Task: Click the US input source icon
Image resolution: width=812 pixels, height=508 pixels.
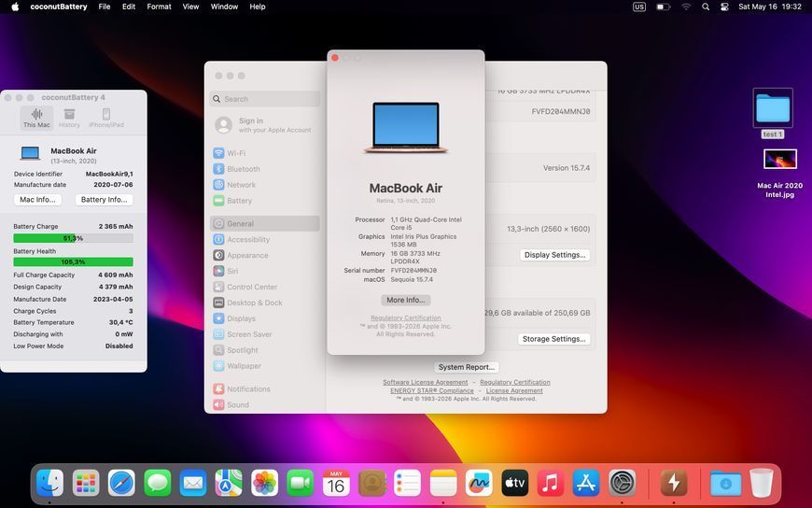Action: 639,7
